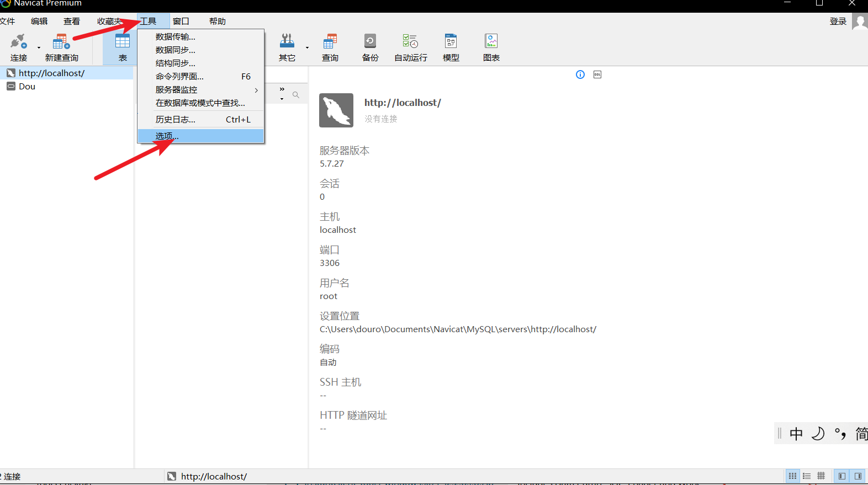Show the General info panel icon
The width and height of the screenshot is (868, 485).
[x=580, y=74]
